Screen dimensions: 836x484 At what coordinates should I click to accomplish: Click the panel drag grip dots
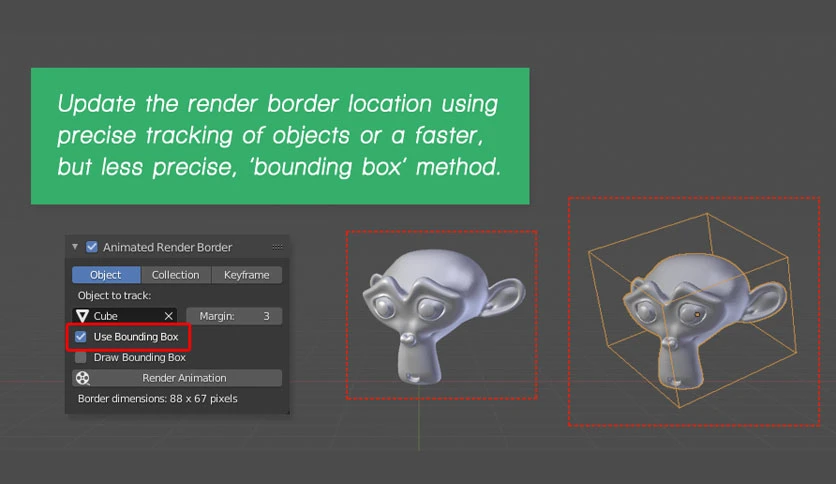(x=277, y=247)
